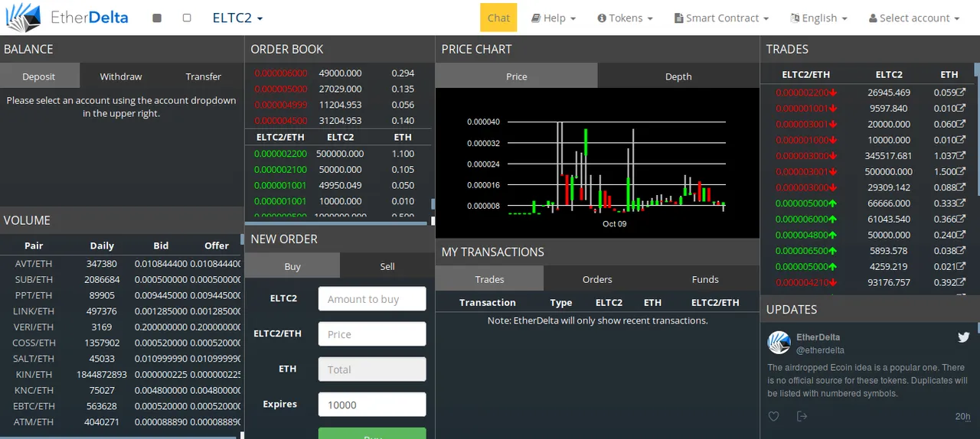Screen dimensions: 980x439
Task: Open the ELTC2 token dropdown
Action: coord(237,18)
